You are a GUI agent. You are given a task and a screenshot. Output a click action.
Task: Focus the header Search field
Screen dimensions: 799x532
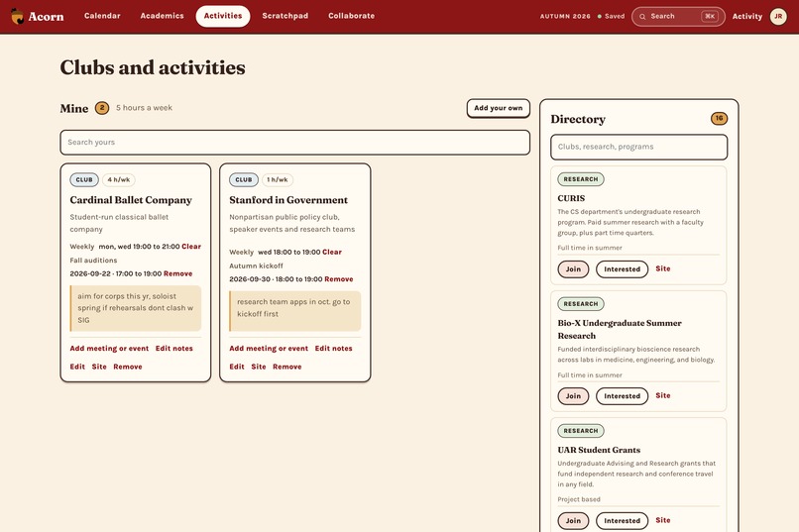[x=678, y=16]
